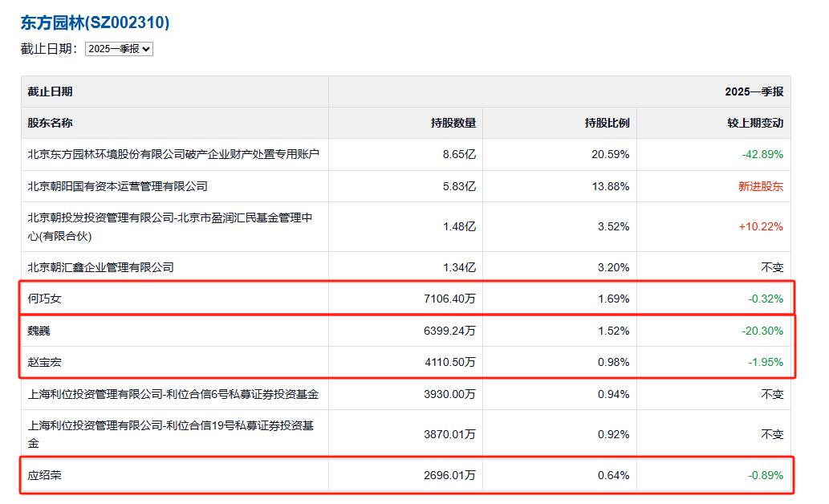Click the 0.94% holding ratio
Image resolution: width=829 pixels, height=504 pixels.
coord(614,395)
